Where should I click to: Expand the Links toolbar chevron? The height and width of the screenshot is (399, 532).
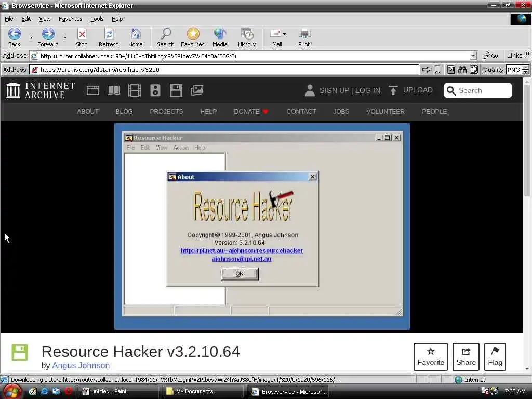point(527,54)
